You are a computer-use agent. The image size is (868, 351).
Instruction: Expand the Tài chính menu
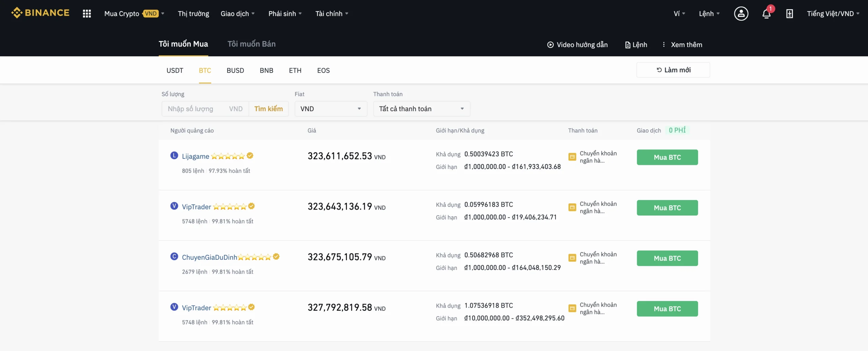(x=332, y=14)
